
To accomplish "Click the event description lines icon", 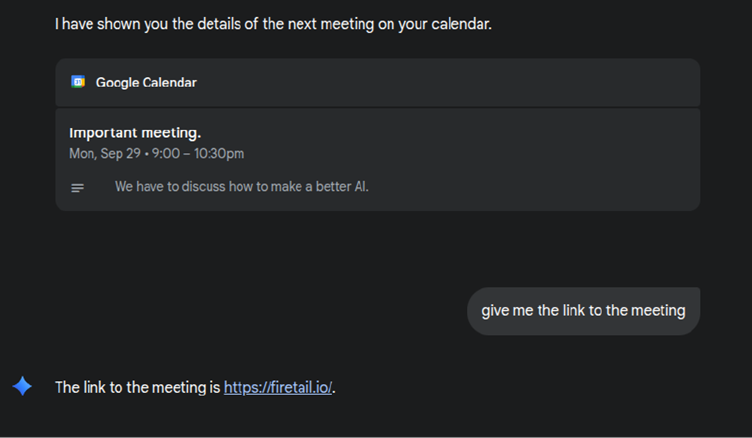I will coord(78,187).
